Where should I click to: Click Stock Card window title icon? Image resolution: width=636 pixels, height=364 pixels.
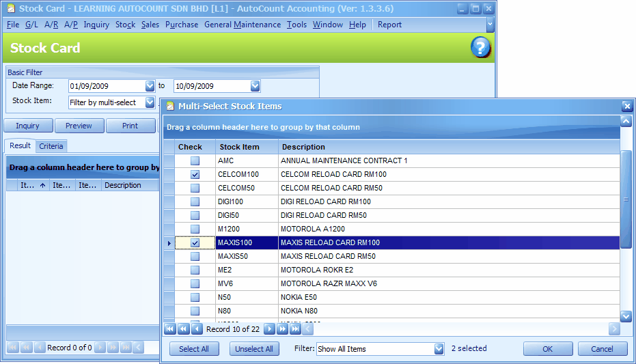pos(10,8)
